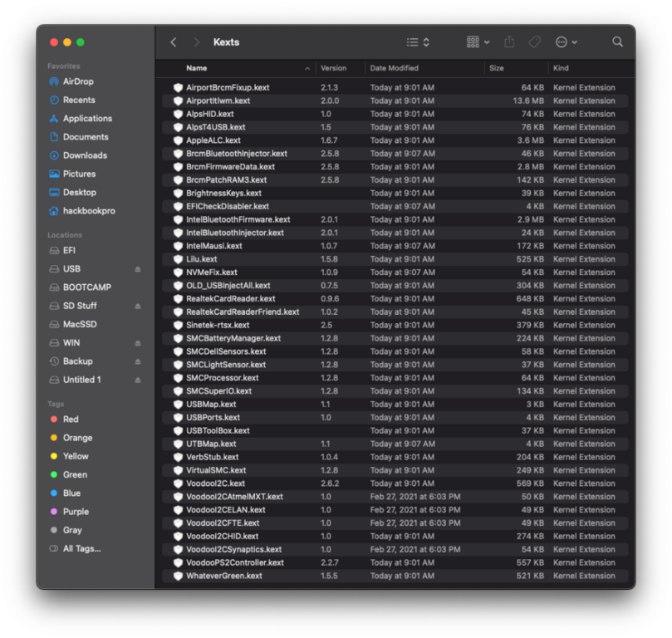Eject the SD Stuff volume
This screenshot has height=638, width=672.
click(138, 307)
